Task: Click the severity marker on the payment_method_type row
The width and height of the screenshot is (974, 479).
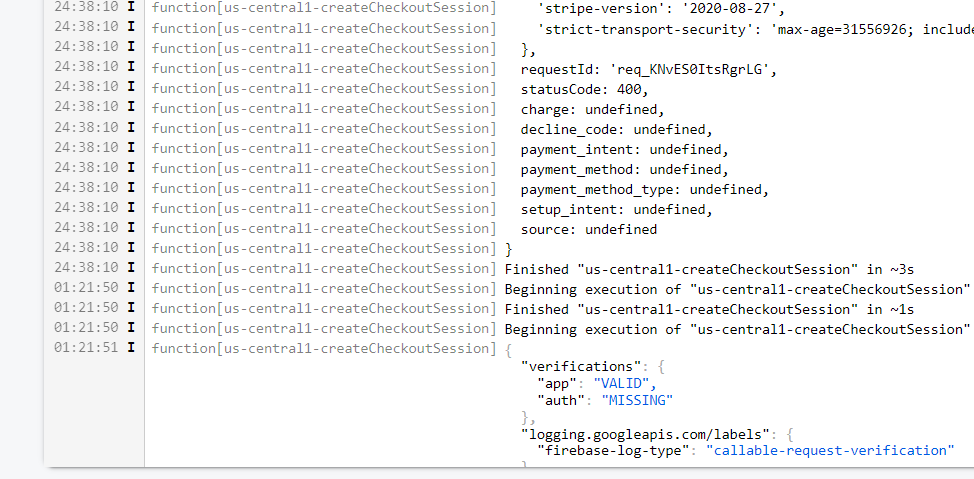Action: [x=130, y=187]
